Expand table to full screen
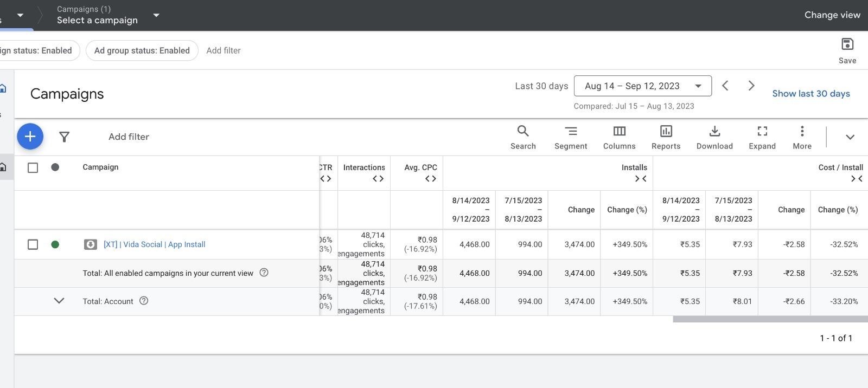This screenshot has width=868, height=388. point(762,138)
